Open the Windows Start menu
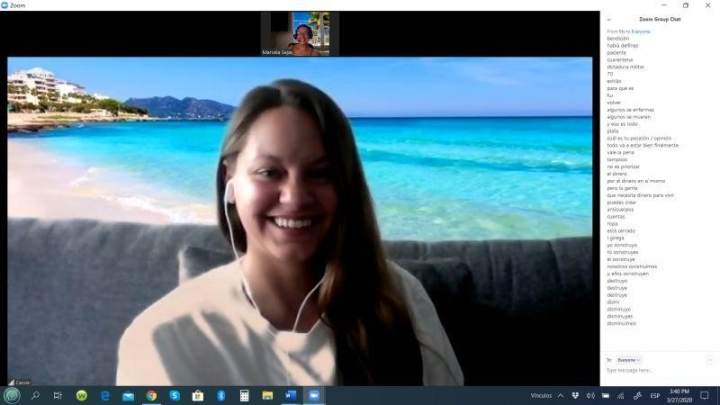 [x=11, y=396]
